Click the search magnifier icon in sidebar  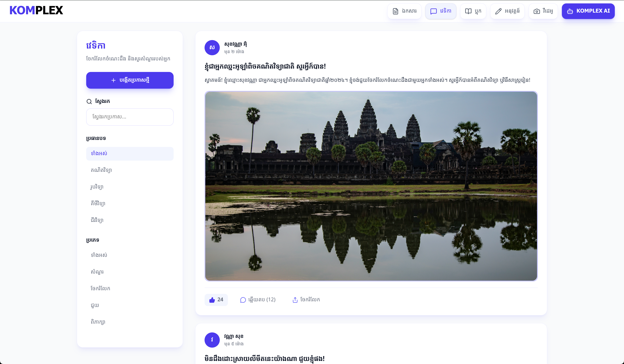coord(89,102)
